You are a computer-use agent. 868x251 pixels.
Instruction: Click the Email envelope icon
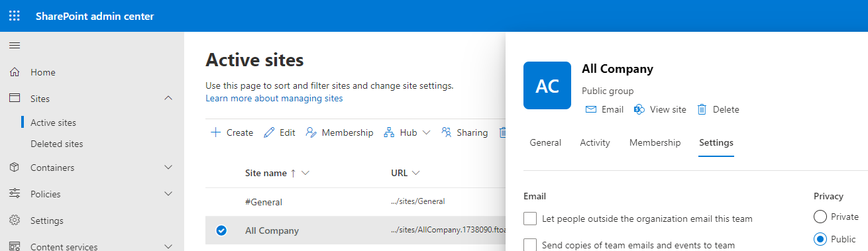[591, 109]
